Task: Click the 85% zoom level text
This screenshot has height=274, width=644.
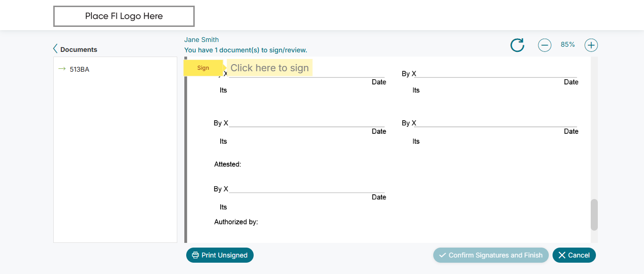Action: click(568, 45)
